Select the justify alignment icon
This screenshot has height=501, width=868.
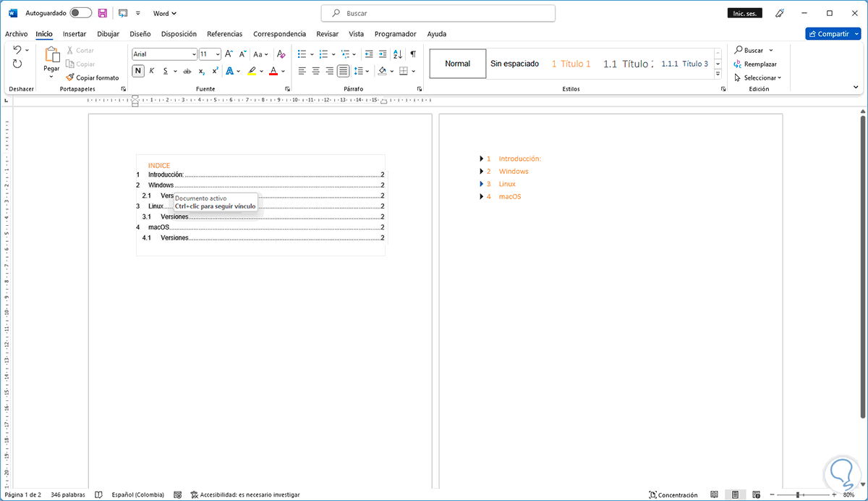click(x=343, y=71)
